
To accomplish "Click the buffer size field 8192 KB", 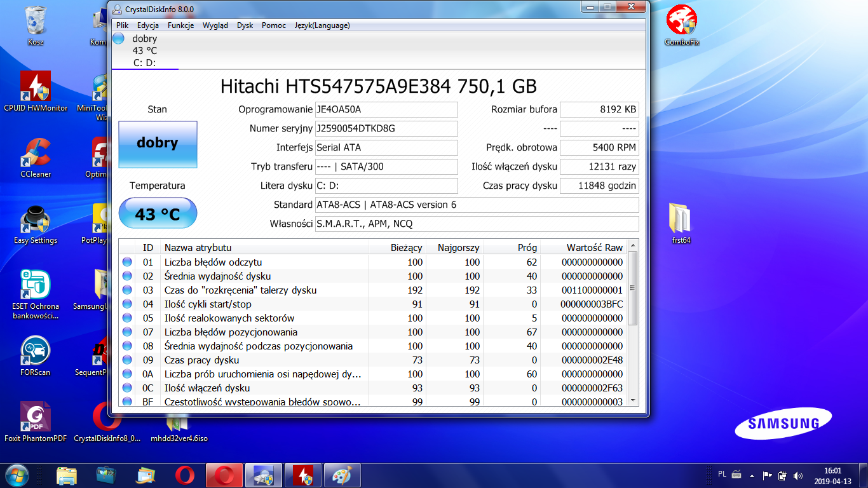I will point(599,109).
